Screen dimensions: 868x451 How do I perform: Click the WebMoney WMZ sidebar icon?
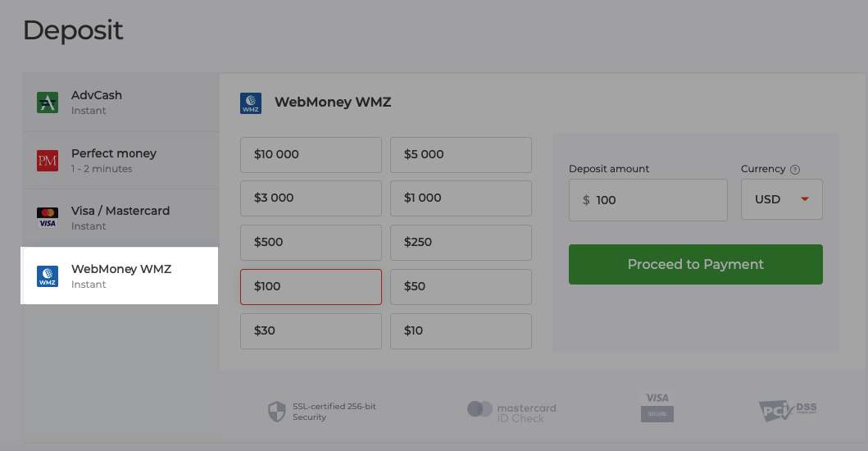[48, 276]
